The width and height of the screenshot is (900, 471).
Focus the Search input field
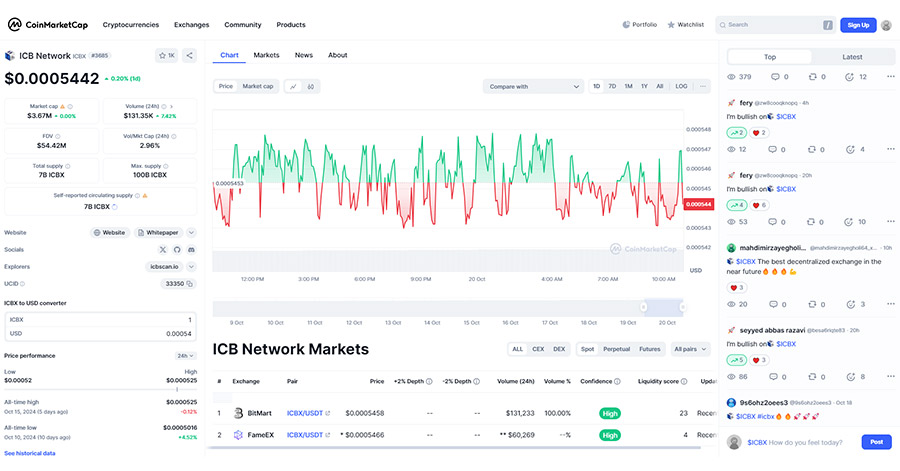(775, 25)
